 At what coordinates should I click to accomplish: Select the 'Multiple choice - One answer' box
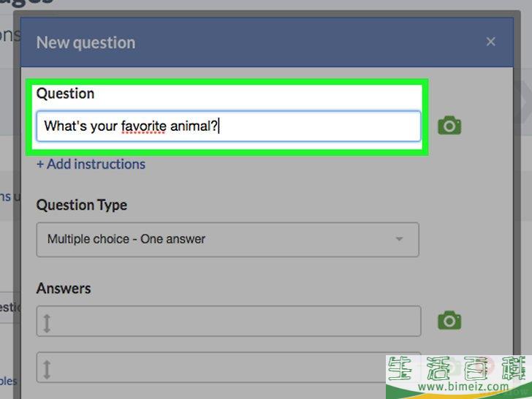click(228, 240)
